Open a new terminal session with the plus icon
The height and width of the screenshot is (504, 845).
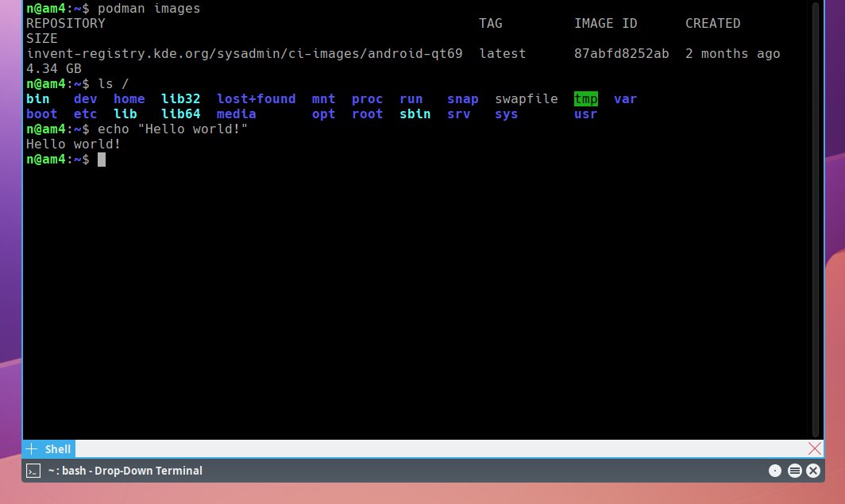coord(30,448)
